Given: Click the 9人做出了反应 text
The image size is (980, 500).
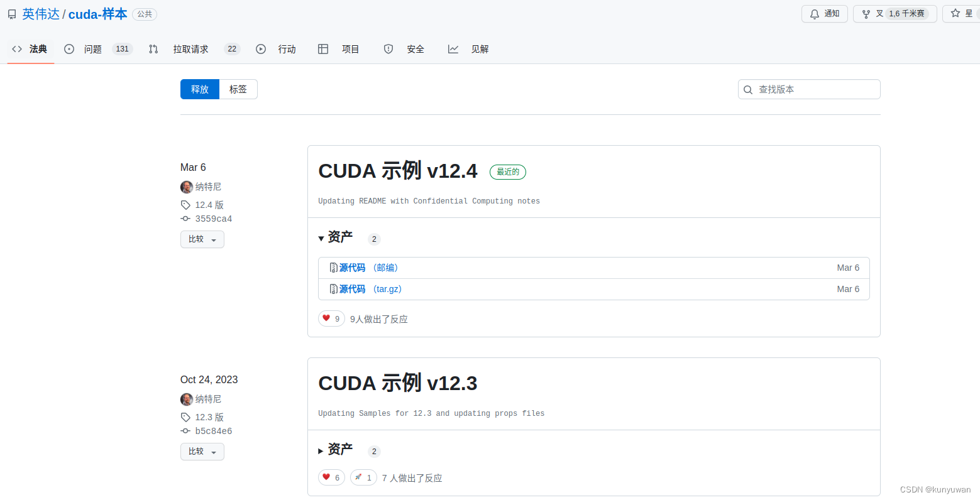Looking at the screenshot, I should [x=379, y=319].
